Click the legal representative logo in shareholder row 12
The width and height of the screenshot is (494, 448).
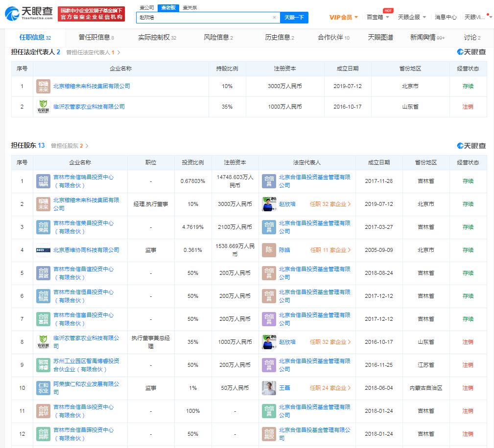click(x=269, y=434)
